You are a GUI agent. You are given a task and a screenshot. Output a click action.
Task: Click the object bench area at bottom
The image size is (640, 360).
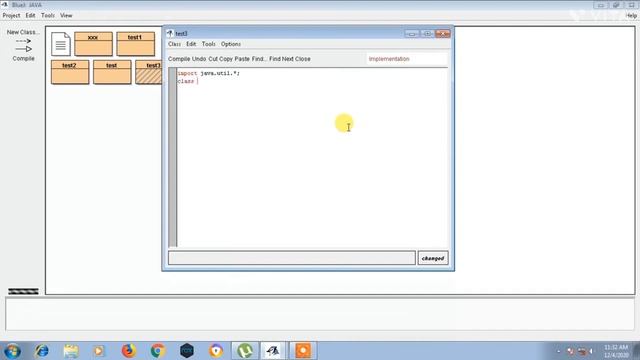(320, 313)
